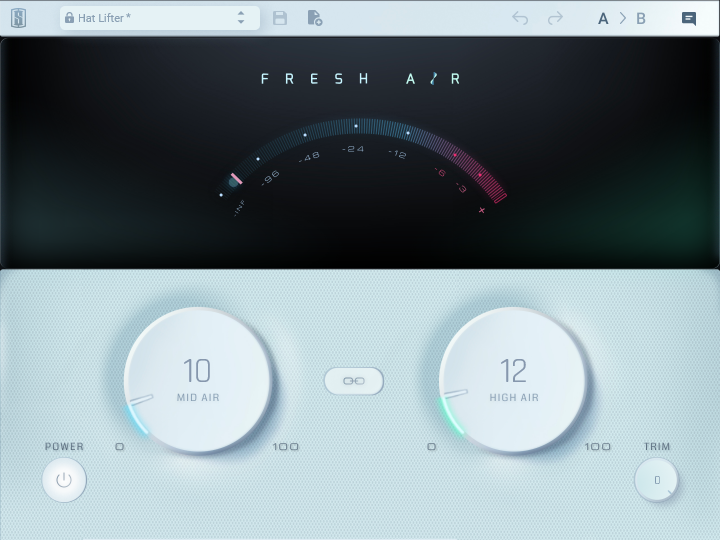Click the Mid Air knob

coord(198,381)
